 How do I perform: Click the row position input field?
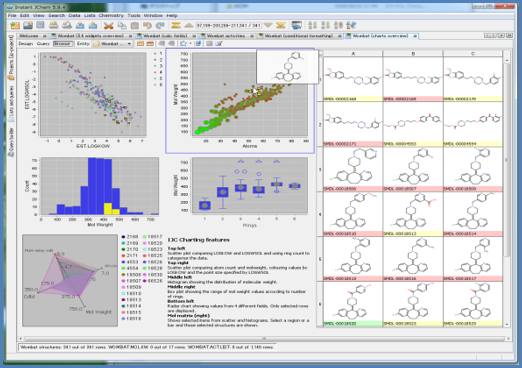point(228,25)
